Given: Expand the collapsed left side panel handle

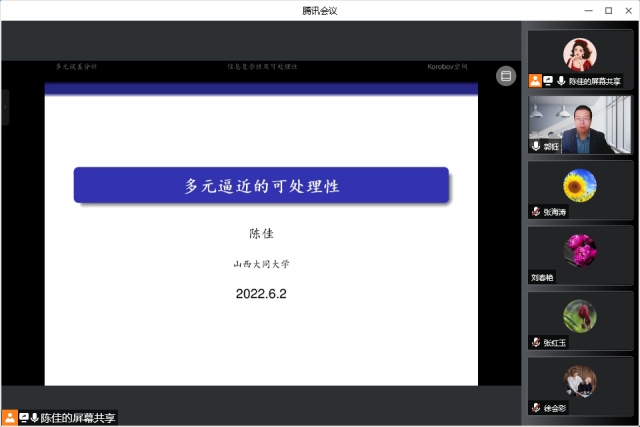Looking at the screenshot, I should click(4, 107).
